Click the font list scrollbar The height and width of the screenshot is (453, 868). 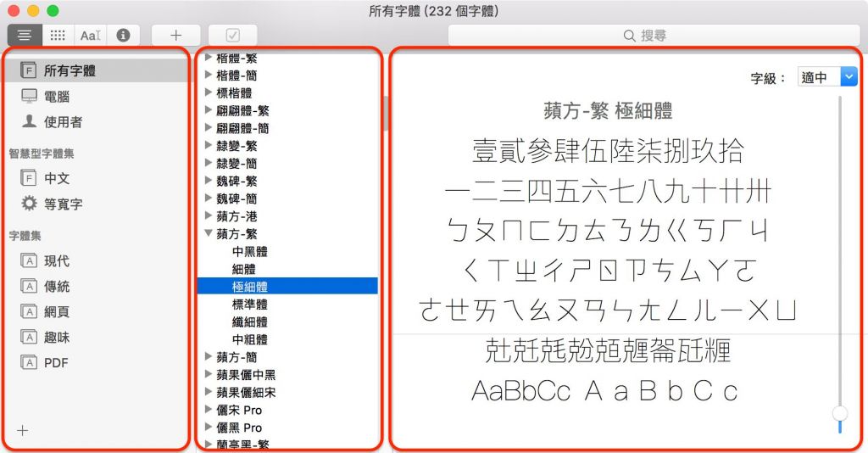pyautogui.click(x=386, y=114)
